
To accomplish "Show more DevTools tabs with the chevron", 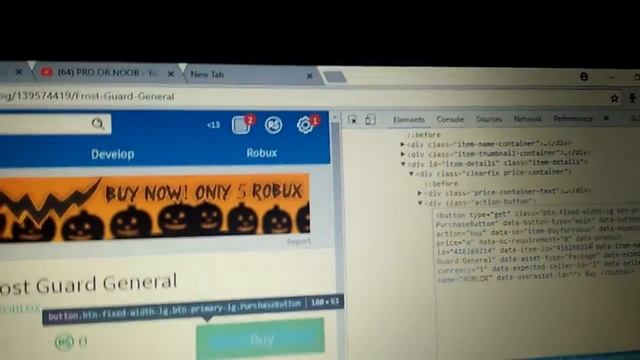I will 606,118.
